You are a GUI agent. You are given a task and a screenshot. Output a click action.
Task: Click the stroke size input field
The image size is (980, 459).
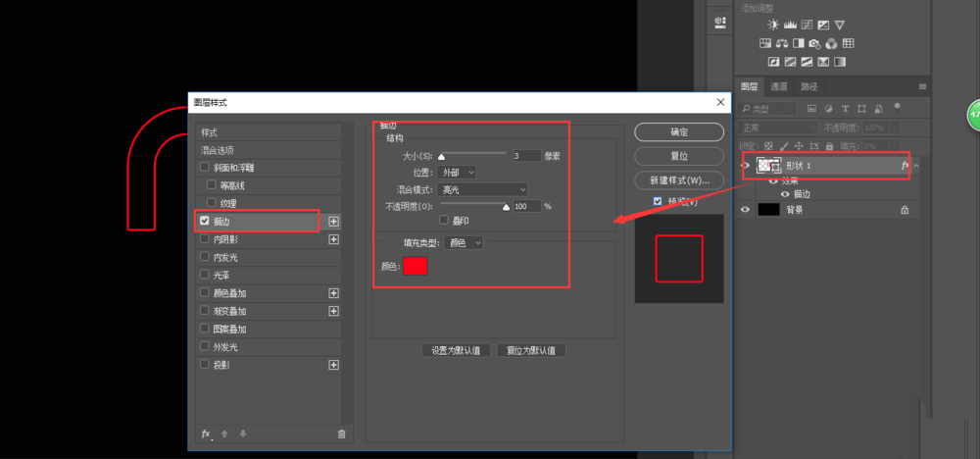(x=526, y=156)
